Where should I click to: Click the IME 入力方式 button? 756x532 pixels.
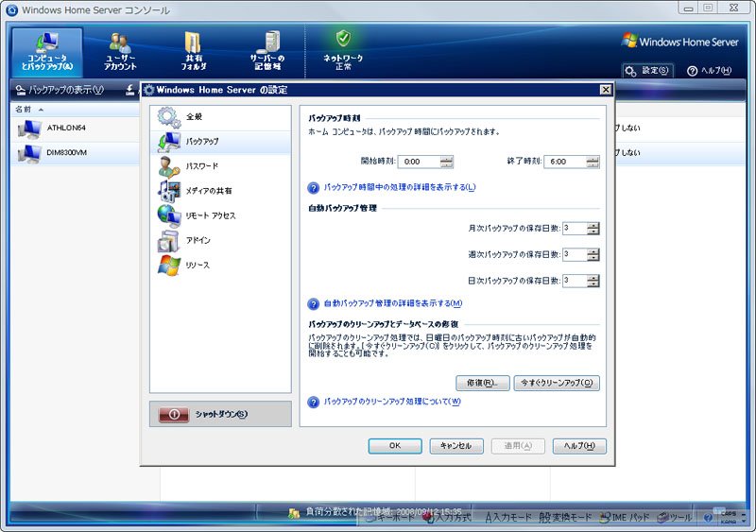[448, 518]
